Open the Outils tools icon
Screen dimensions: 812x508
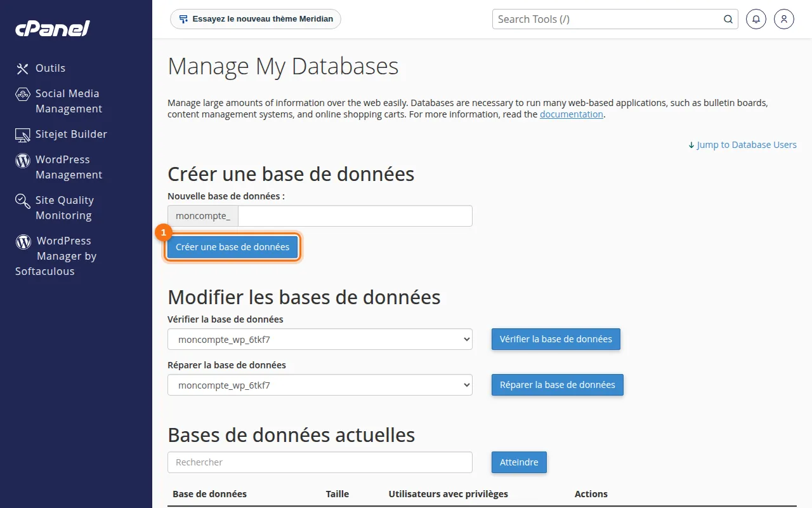click(x=23, y=69)
